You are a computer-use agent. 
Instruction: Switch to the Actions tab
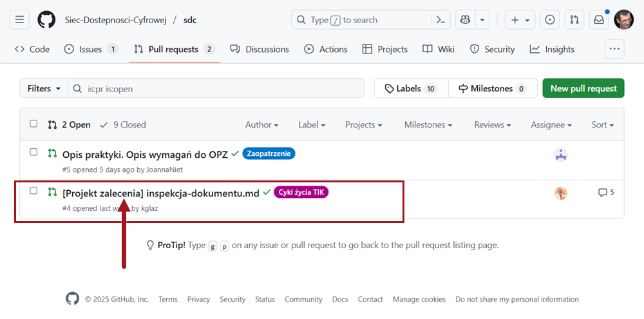click(326, 49)
